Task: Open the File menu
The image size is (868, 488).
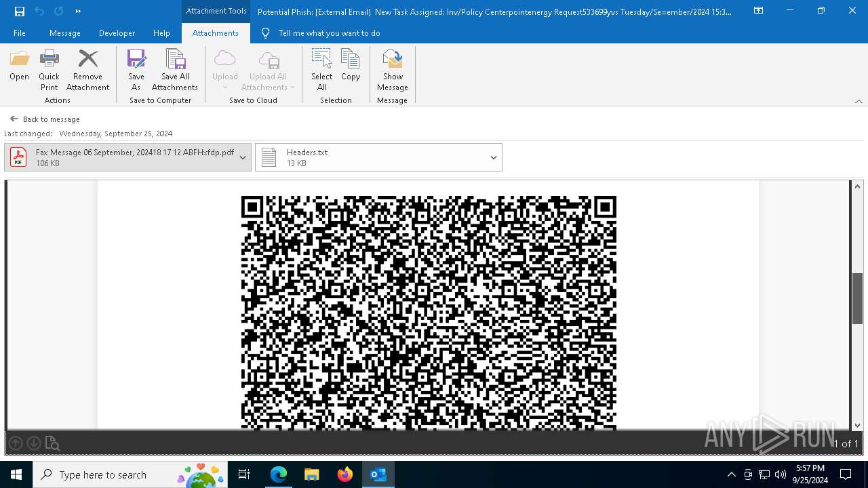Action: 20,33
